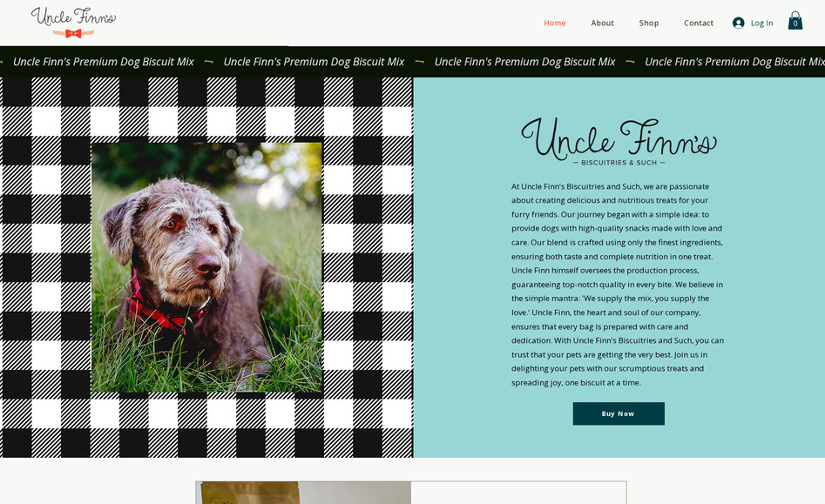
Task: Click the about paragraph text block
Action: (x=618, y=285)
